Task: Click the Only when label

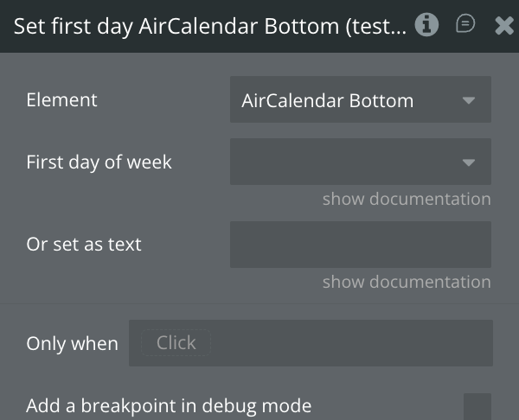Action: pyautogui.click(x=72, y=344)
